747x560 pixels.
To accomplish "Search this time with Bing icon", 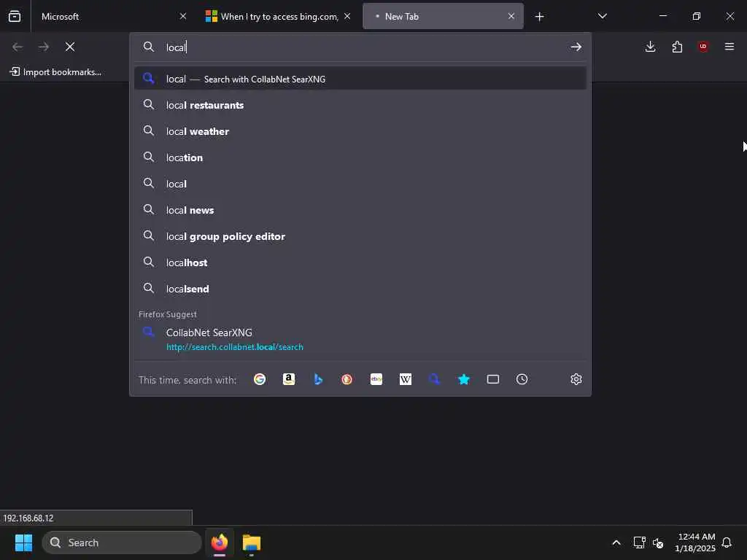I will [x=318, y=379].
